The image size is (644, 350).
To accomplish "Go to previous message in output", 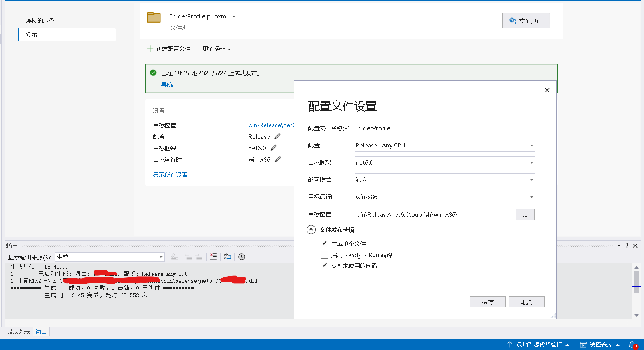I will point(189,257).
